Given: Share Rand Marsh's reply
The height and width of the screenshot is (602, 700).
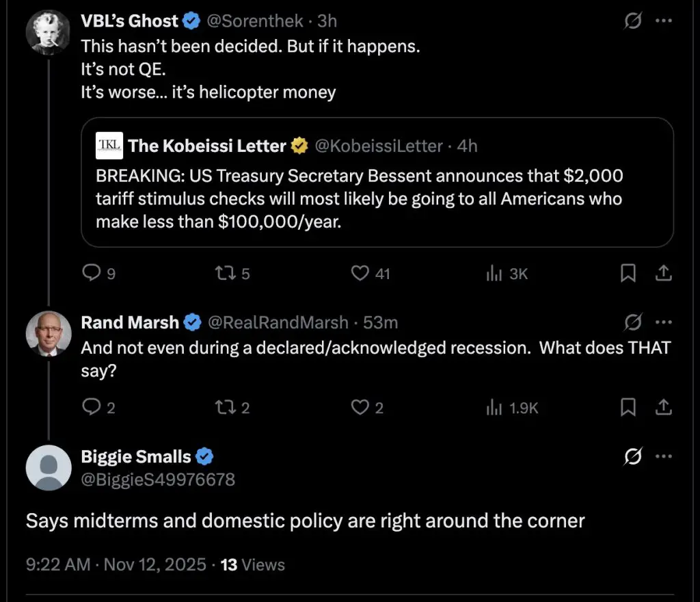Looking at the screenshot, I should [662, 408].
